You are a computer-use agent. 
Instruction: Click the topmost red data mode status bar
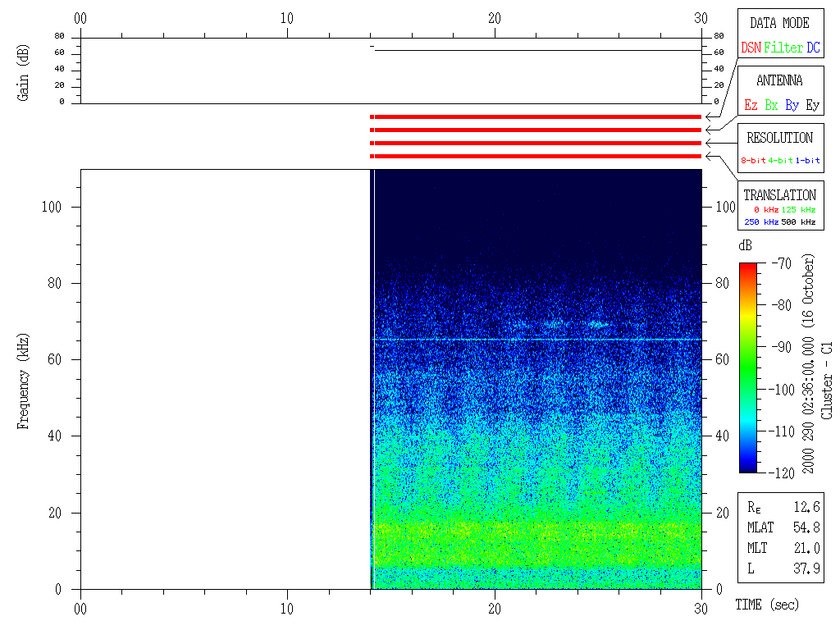click(537, 117)
